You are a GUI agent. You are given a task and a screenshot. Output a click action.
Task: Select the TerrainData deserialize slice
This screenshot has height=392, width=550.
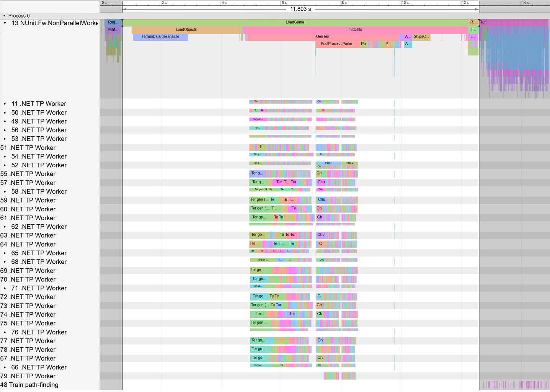coord(160,37)
